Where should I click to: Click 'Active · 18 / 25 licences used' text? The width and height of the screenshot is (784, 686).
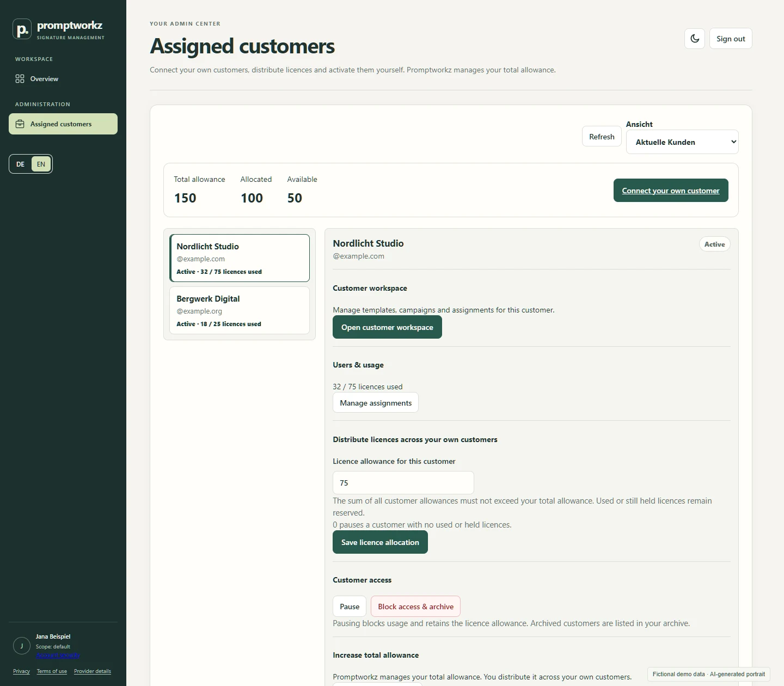coord(219,324)
